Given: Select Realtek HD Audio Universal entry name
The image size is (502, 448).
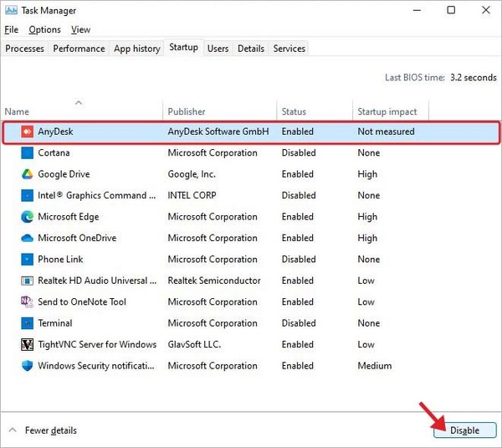Looking at the screenshot, I should point(97,281).
